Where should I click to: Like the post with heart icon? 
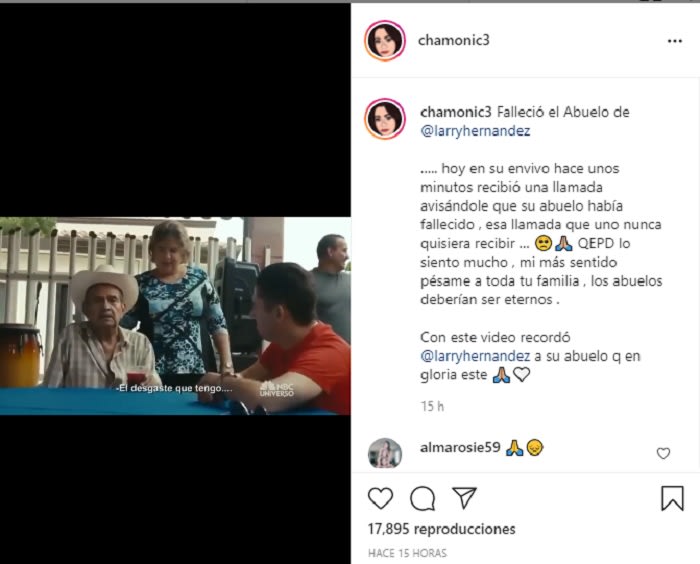[380, 498]
